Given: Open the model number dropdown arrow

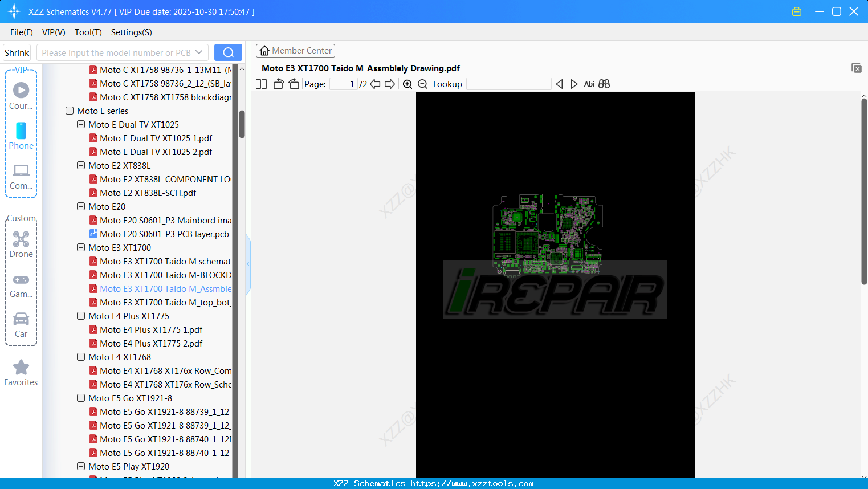Looking at the screenshot, I should [199, 52].
